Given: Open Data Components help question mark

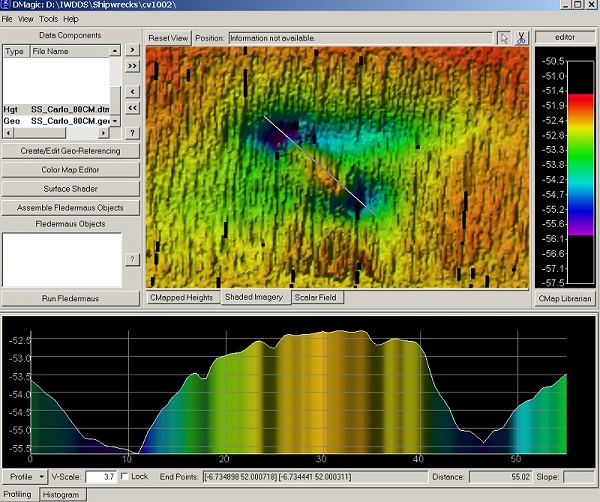Looking at the screenshot, I should pyautogui.click(x=132, y=133).
